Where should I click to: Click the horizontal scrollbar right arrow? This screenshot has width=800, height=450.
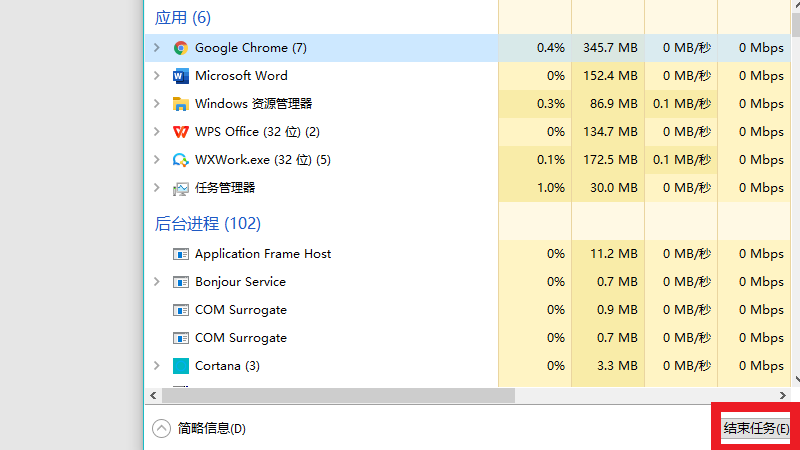pyautogui.click(x=784, y=395)
